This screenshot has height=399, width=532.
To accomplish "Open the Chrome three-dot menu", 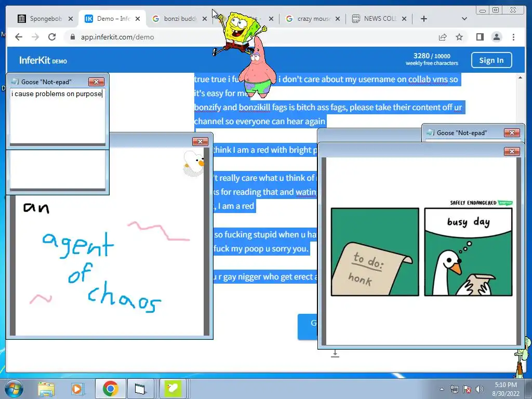I will coord(513,37).
